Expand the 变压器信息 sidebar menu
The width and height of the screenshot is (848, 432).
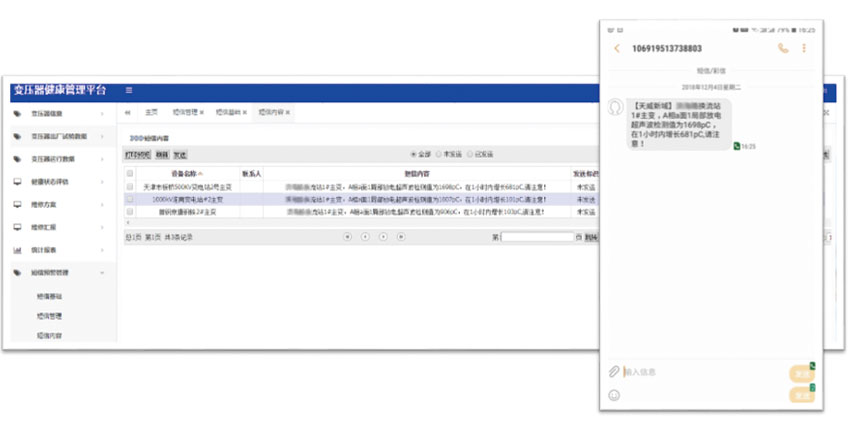pyautogui.click(x=60, y=113)
